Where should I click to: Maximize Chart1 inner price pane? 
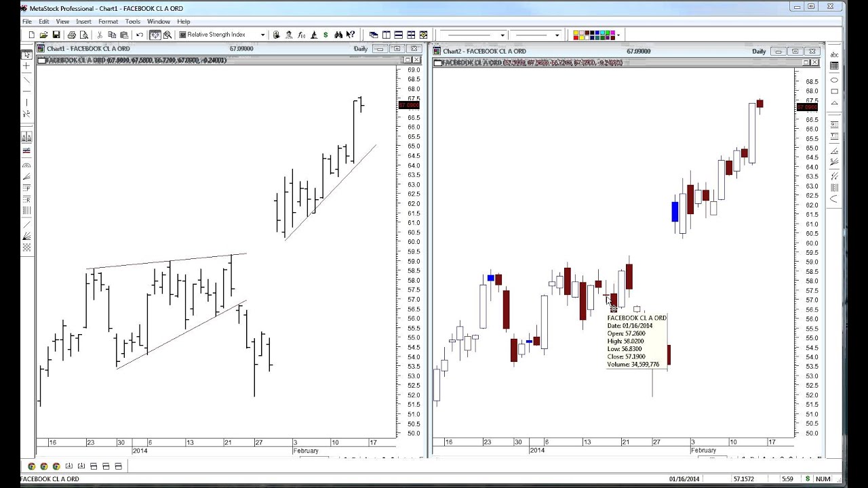point(408,60)
